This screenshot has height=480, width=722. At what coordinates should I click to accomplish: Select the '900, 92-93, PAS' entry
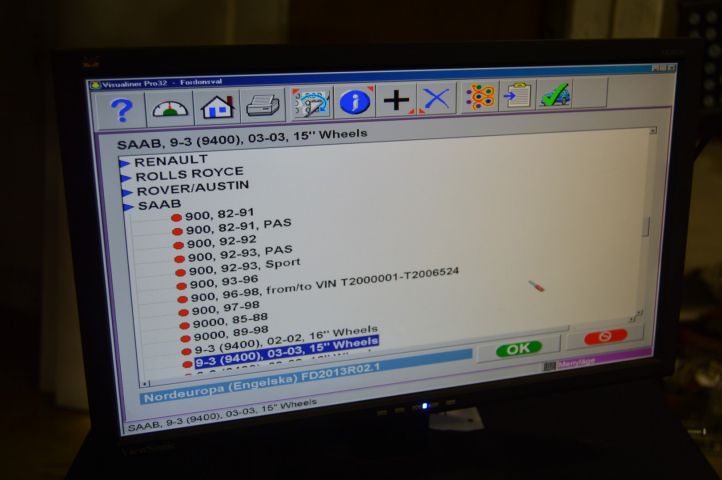coord(240,253)
